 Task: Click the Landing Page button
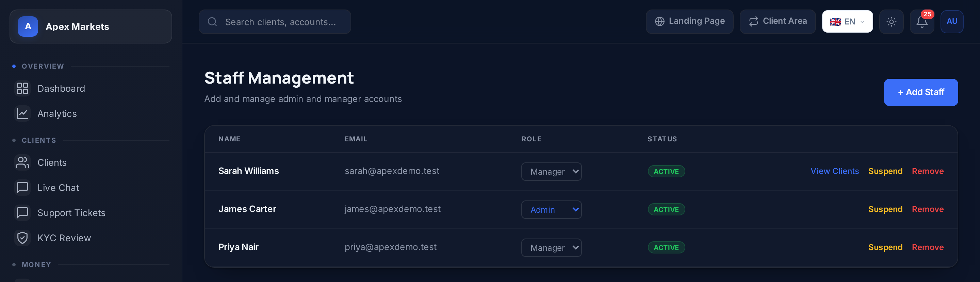point(689,22)
